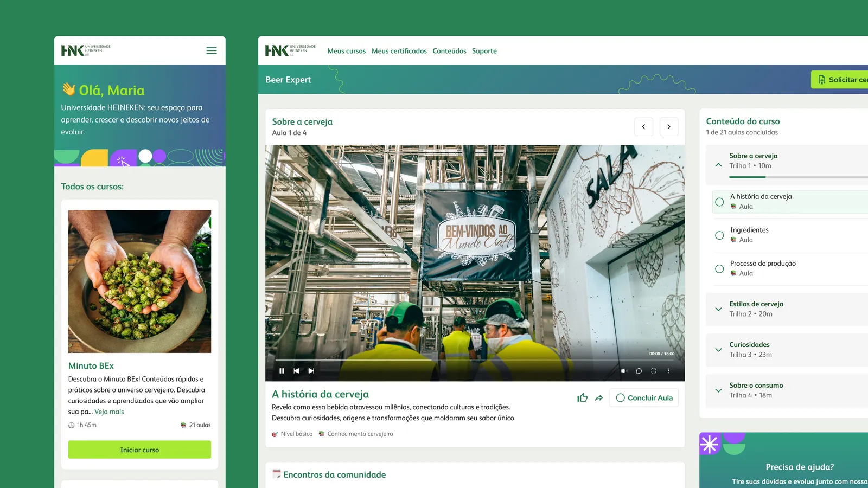This screenshot has height=488, width=868.
Task: Open video comments bubble icon
Action: pos(639,371)
